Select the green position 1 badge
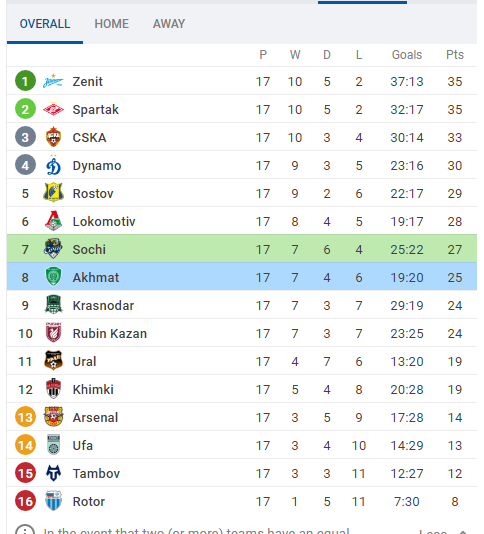 [x=25, y=81]
